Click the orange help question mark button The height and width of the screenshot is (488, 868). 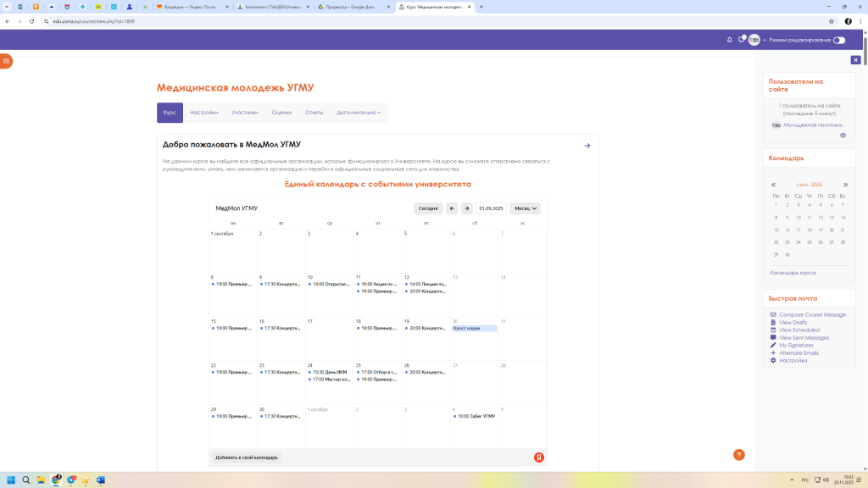click(738, 455)
